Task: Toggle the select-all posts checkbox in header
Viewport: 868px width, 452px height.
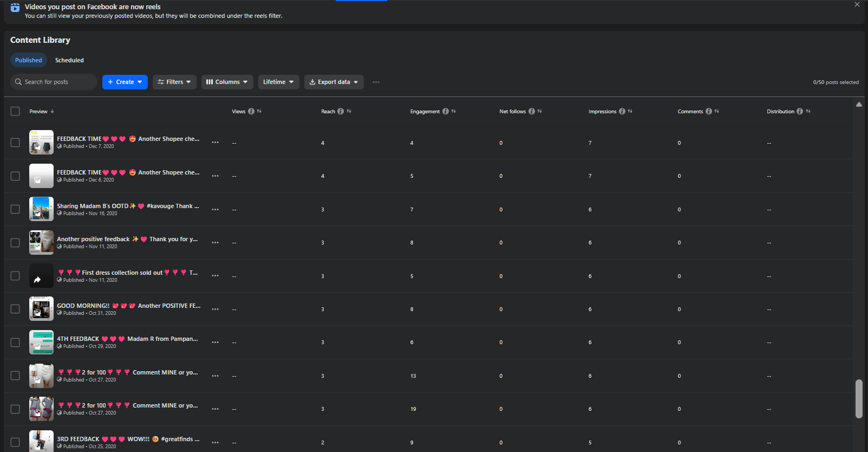Action: 15,111
